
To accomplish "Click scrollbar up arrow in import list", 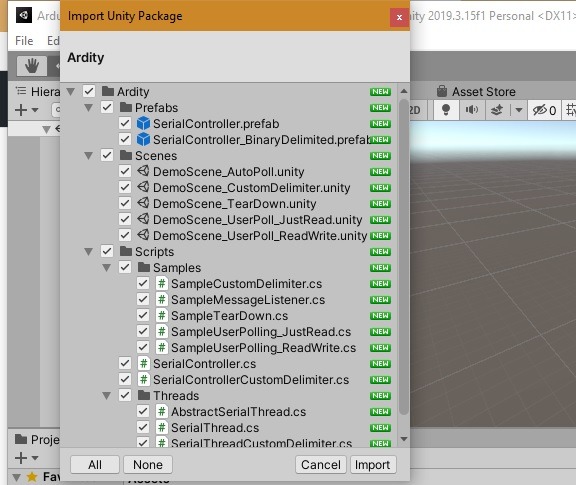I will pyautogui.click(x=404, y=91).
